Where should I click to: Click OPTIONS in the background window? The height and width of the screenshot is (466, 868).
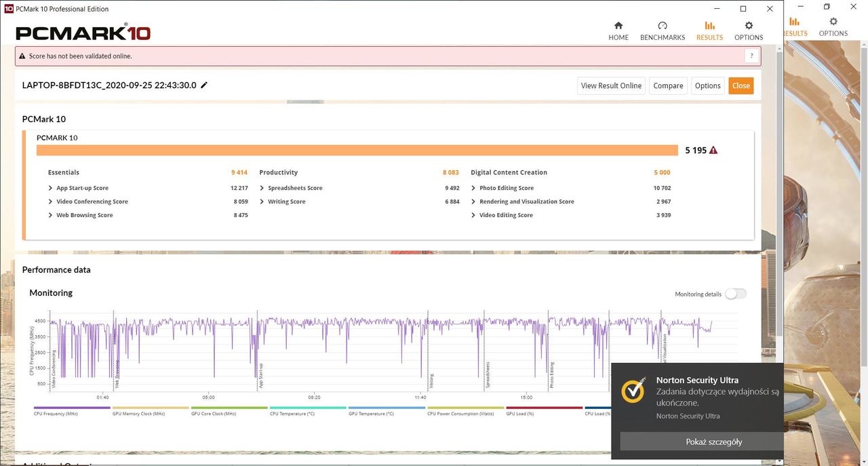[833, 27]
